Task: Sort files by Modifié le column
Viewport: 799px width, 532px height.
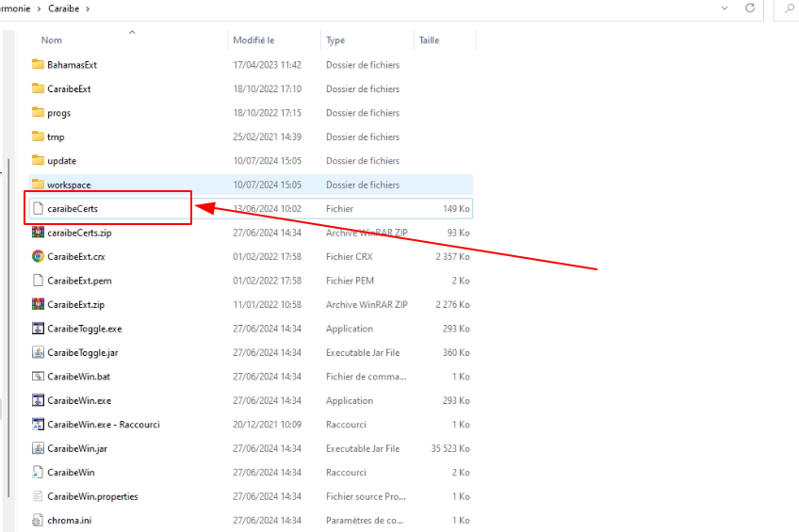Action: pyautogui.click(x=253, y=40)
